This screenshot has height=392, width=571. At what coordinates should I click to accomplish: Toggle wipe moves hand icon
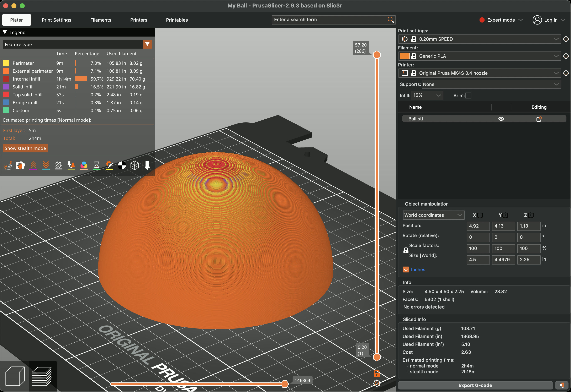[x=20, y=165]
